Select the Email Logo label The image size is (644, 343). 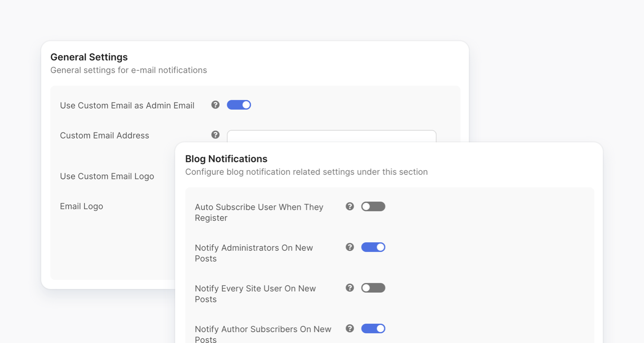coord(81,206)
